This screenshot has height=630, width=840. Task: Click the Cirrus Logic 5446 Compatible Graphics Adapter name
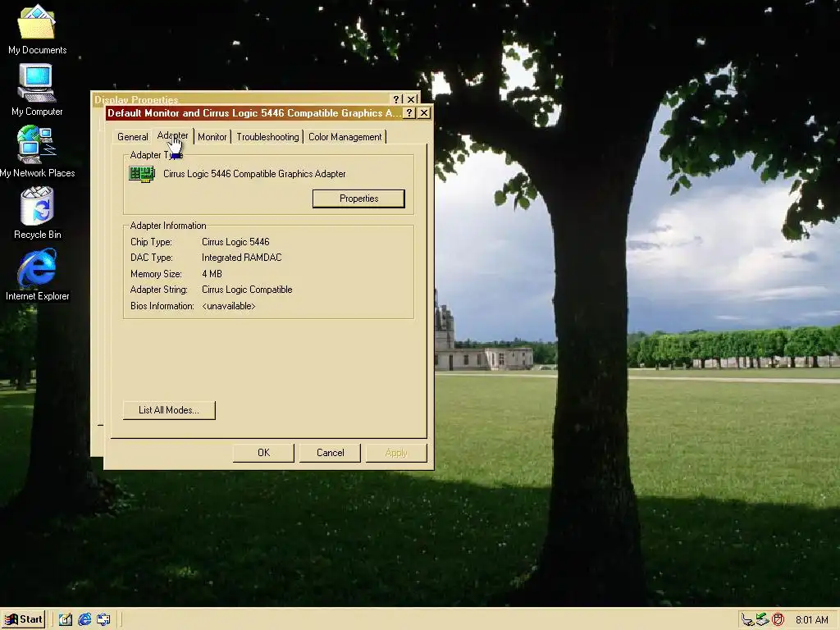click(254, 174)
